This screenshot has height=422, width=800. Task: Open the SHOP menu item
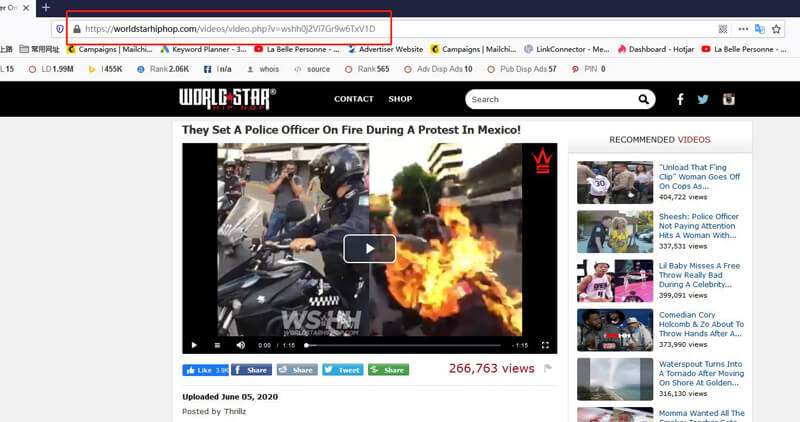tap(400, 99)
